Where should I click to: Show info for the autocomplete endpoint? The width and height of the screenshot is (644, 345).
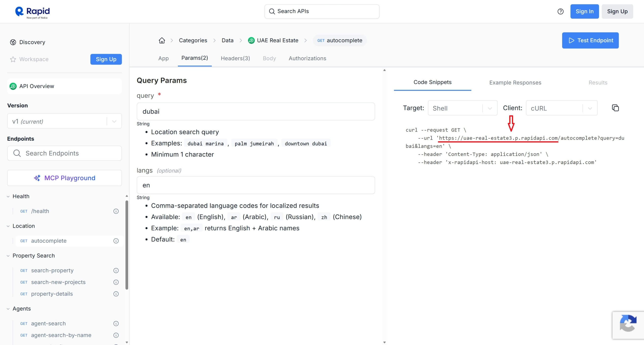pos(116,241)
